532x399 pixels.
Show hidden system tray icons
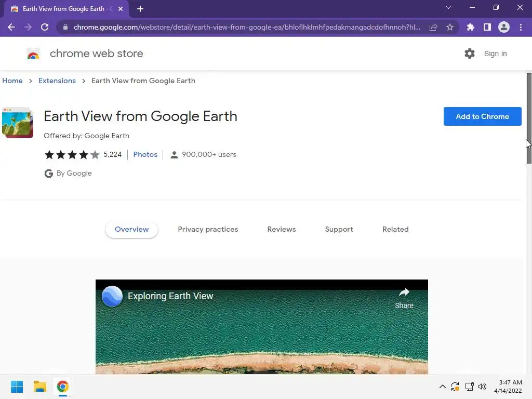pos(443,387)
